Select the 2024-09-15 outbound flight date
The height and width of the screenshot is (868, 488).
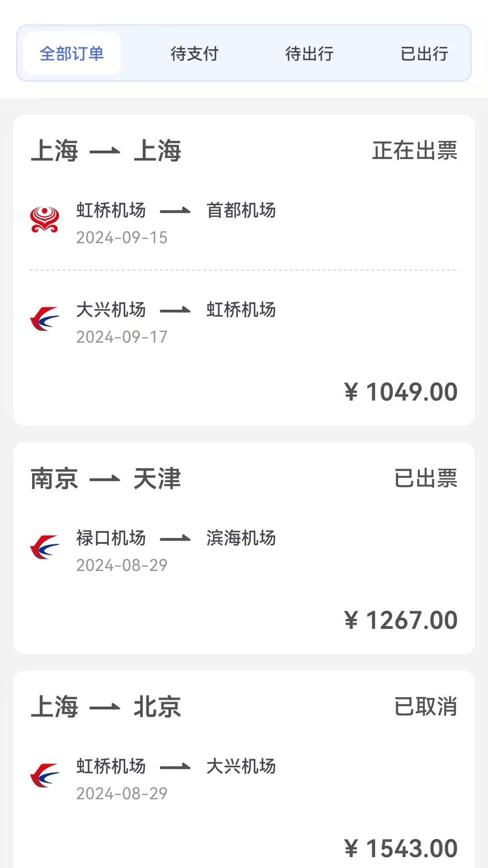[122, 238]
